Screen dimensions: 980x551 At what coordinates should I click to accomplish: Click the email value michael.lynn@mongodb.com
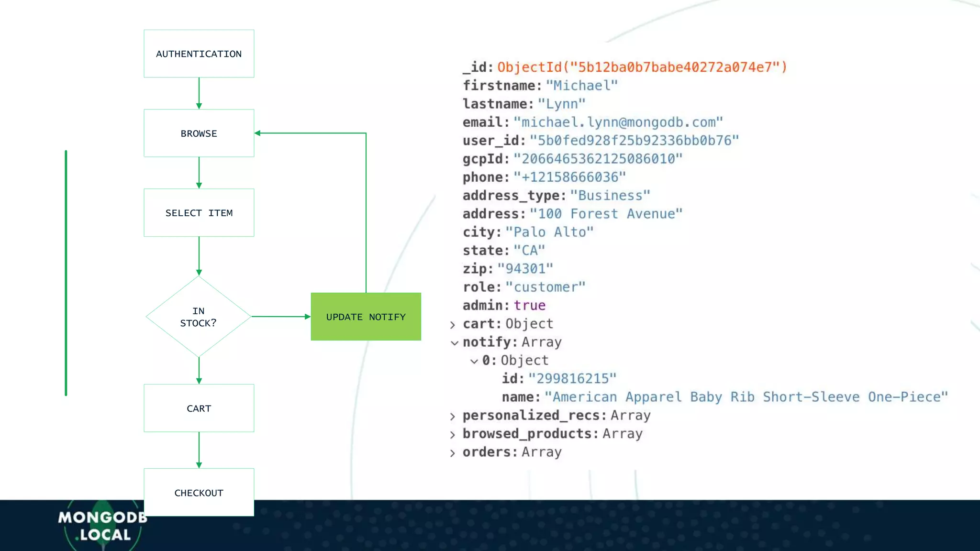pyautogui.click(x=618, y=122)
